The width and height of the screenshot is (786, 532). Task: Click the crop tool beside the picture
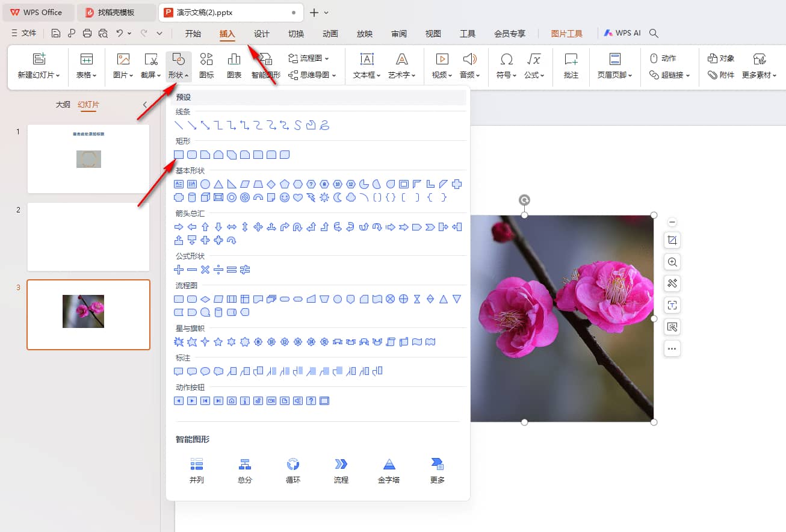[672, 240]
